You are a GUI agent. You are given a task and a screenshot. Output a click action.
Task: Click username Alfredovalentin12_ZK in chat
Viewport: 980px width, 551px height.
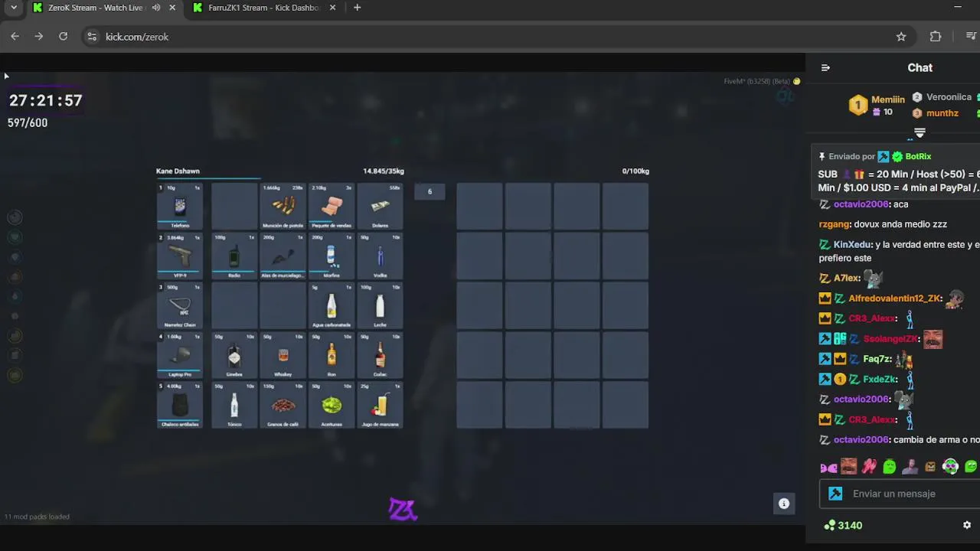(895, 298)
